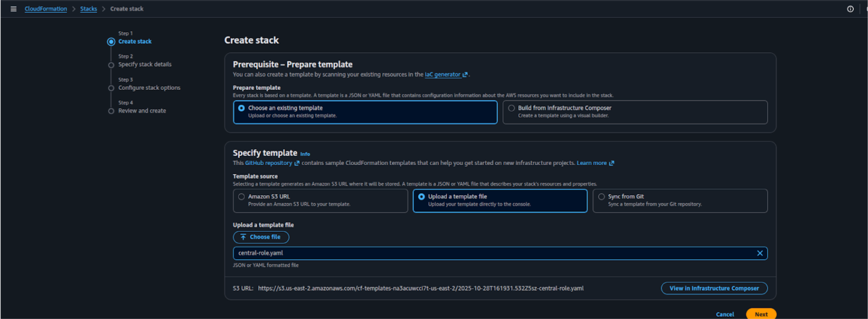Select Amazon S3 URL template source
Image resolution: width=868 pixels, height=319 pixels.
click(x=242, y=197)
